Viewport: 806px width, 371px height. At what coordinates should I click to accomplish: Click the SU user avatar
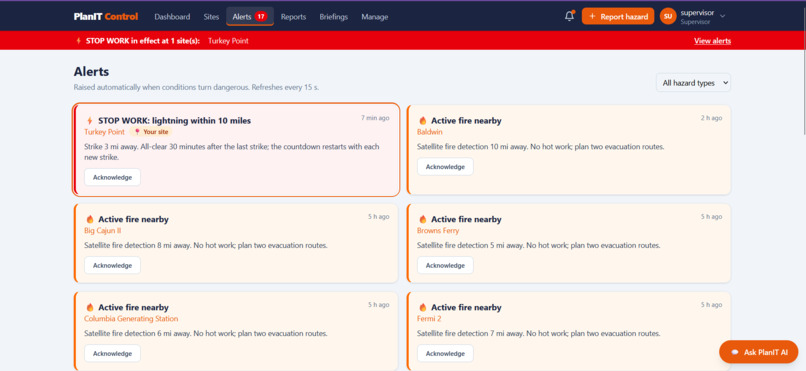(x=668, y=16)
